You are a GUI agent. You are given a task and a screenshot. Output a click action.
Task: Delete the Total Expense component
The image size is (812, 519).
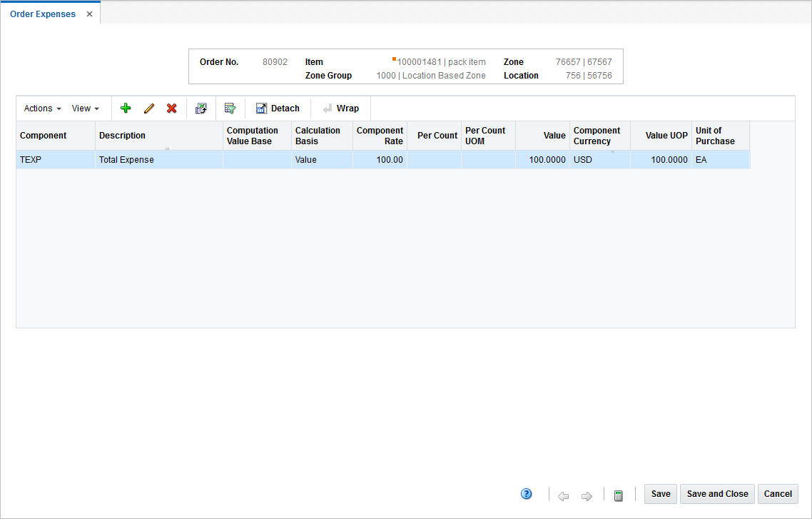point(171,108)
